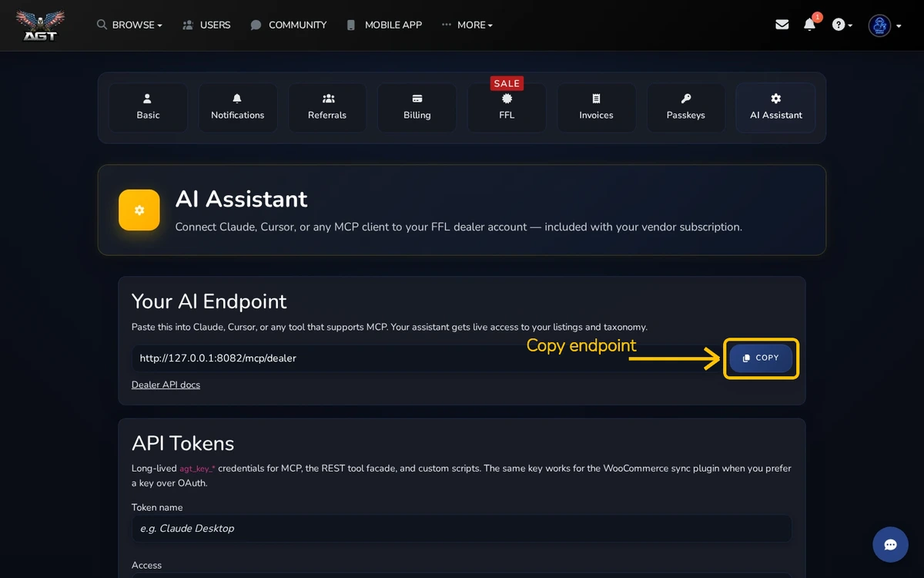The width and height of the screenshot is (924, 578).
Task: Expand the More menu
Action: pos(467,25)
